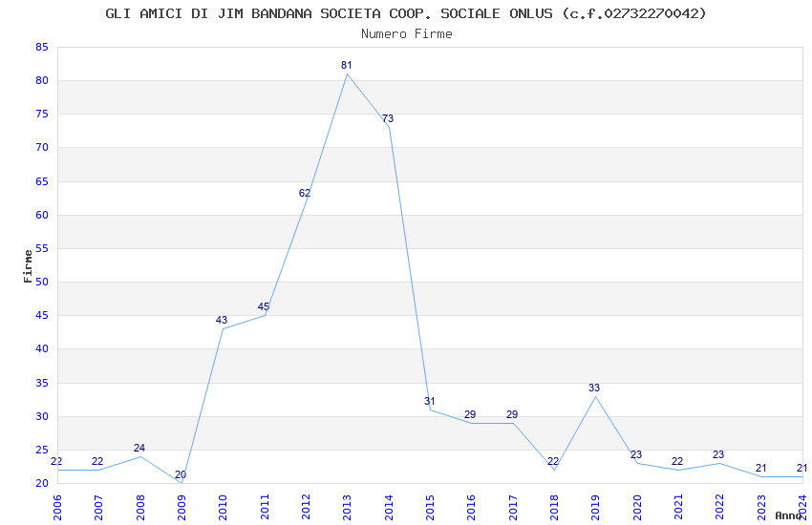This screenshot has height=525, width=812.
Task: Click the y-axis value 20
Action: click(42, 483)
